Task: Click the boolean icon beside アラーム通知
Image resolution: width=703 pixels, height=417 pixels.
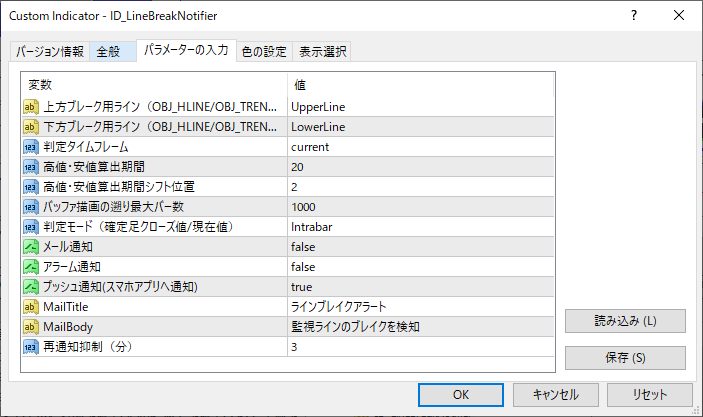Action: pyautogui.click(x=31, y=266)
